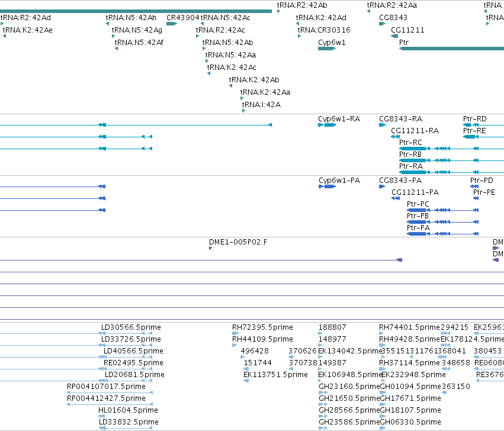504x431 pixels.
Task: Select tRNA:R2:42Ab gene label
Action: (302, 5)
